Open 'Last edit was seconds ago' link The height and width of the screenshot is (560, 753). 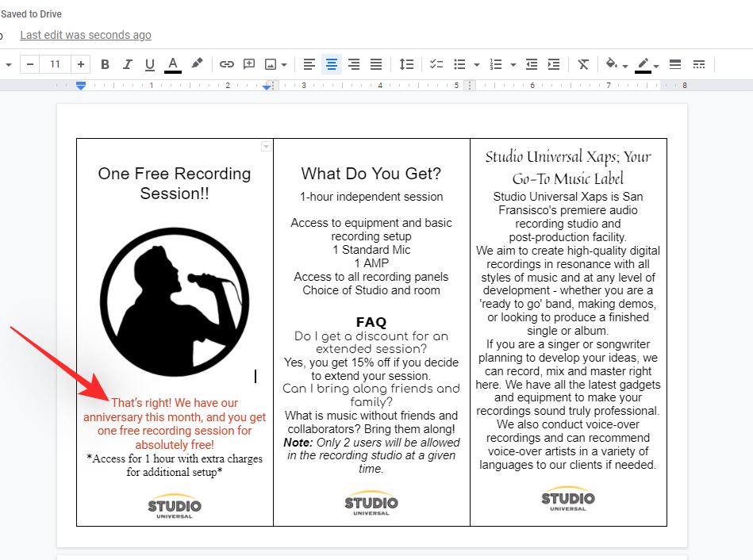pyautogui.click(x=86, y=35)
